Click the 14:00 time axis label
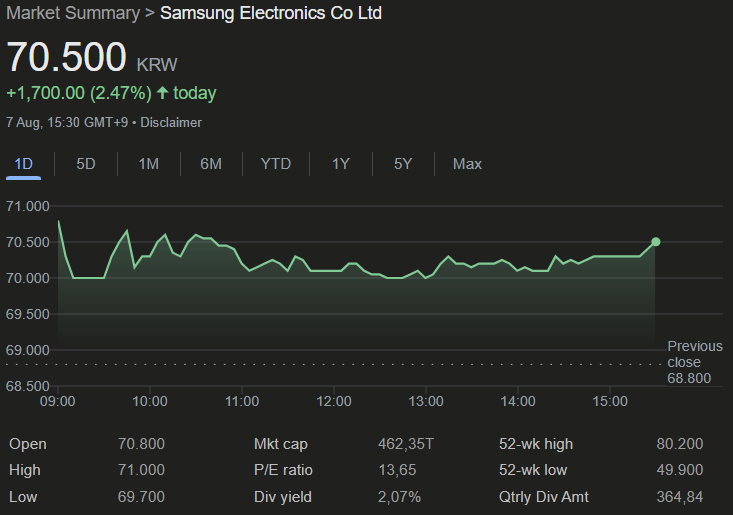733x515 pixels. [x=518, y=401]
